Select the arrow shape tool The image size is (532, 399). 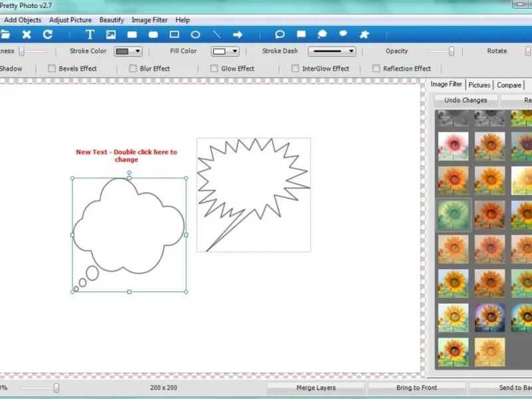[237, 35]
